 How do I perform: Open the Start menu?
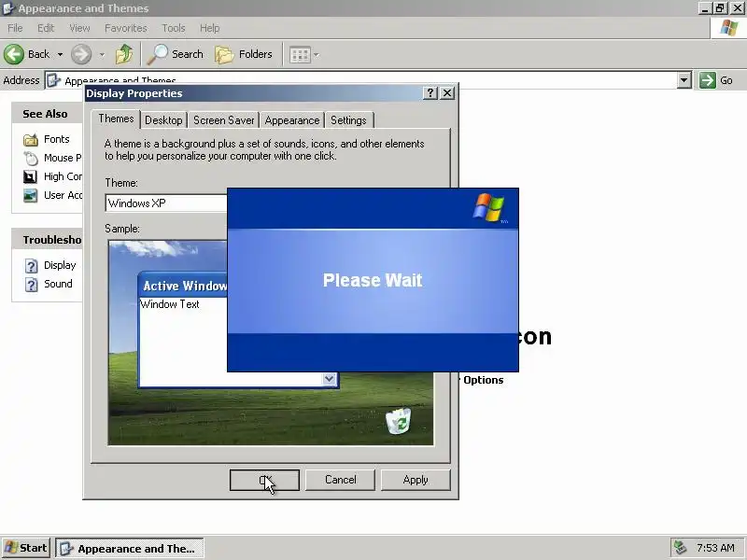[x=26, y=548]
